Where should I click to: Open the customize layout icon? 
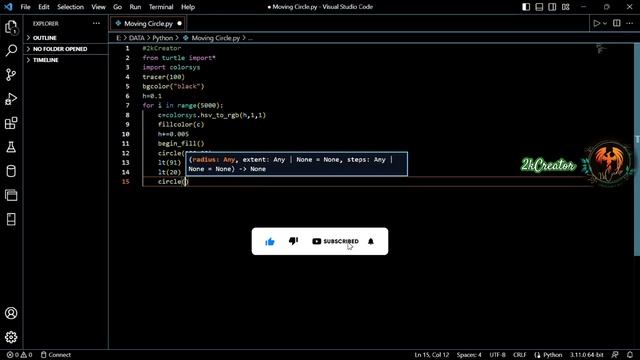(x=566, y=7)
